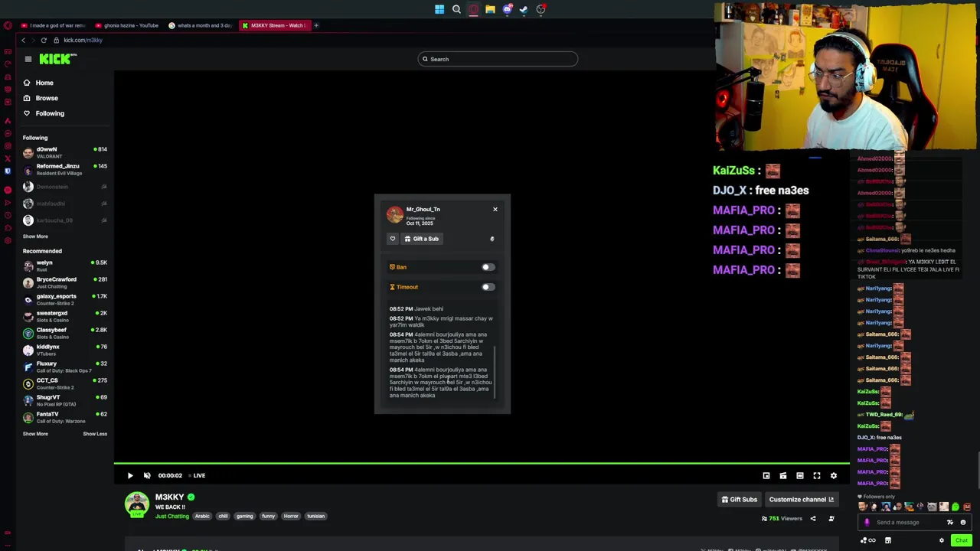Expand Show More under Recommended list
Viewport: 980px width, 551px height.
point(35,434)
